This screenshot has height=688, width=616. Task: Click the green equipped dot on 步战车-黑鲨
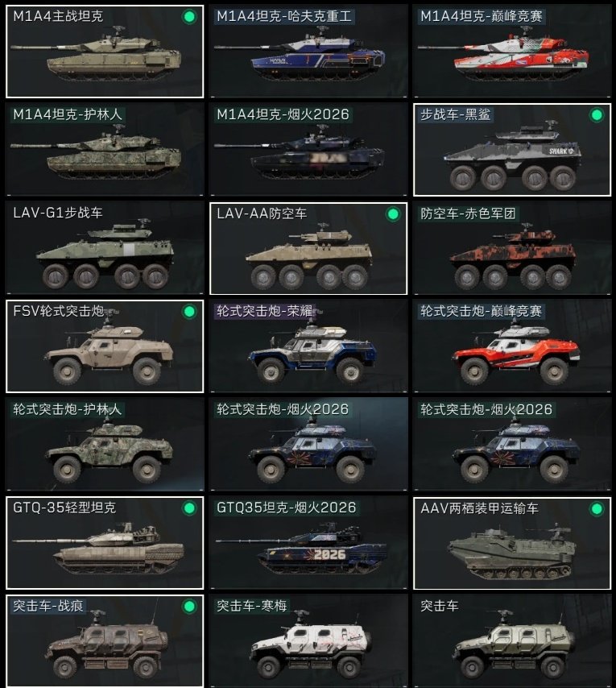coord(596,115)
